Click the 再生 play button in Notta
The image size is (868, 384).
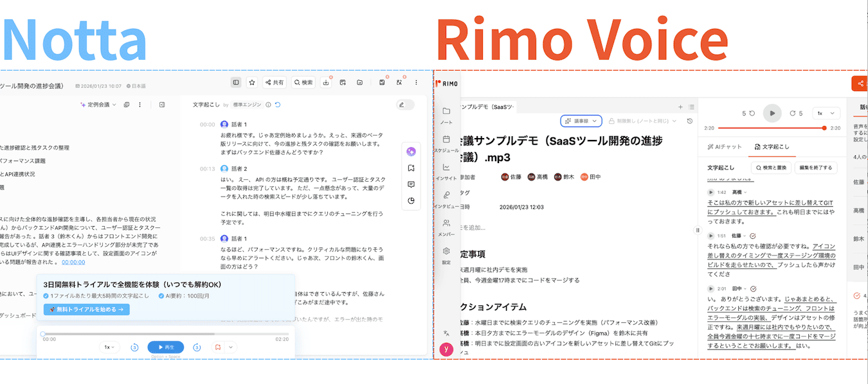point(166,347)
